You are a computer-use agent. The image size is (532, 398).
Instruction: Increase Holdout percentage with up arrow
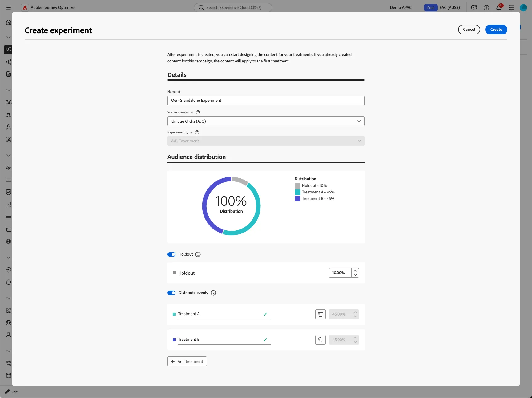(355, 271)
